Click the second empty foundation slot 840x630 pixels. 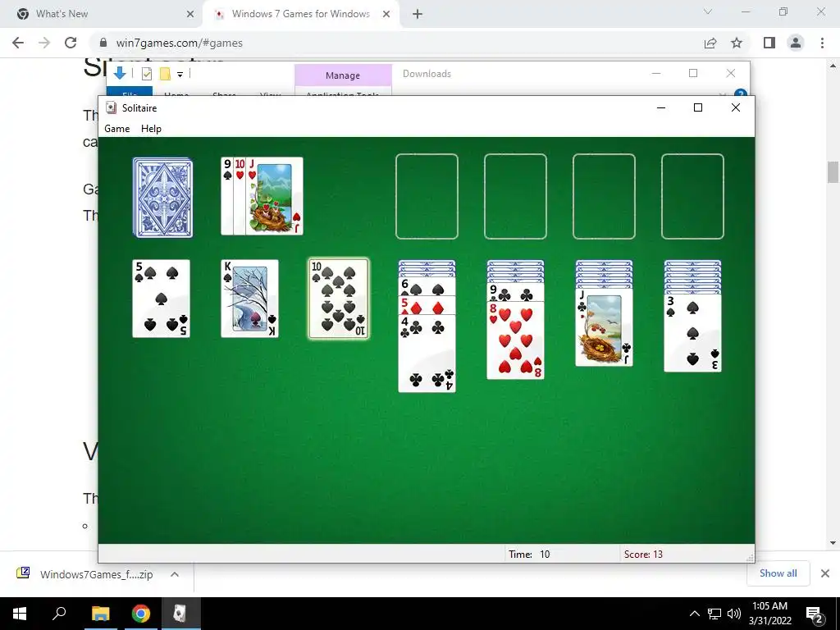[x=515, y=196]
